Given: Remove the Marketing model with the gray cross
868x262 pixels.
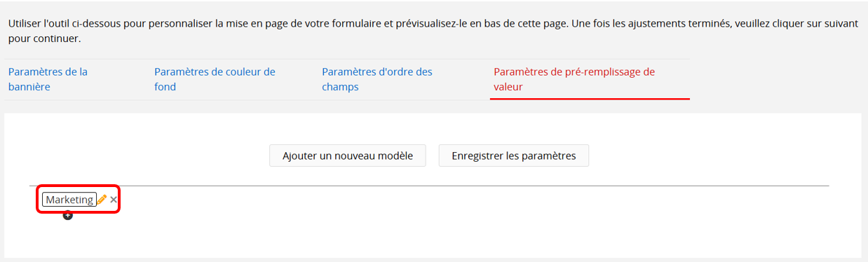Looking at the screenshot, I should point(114,200).
